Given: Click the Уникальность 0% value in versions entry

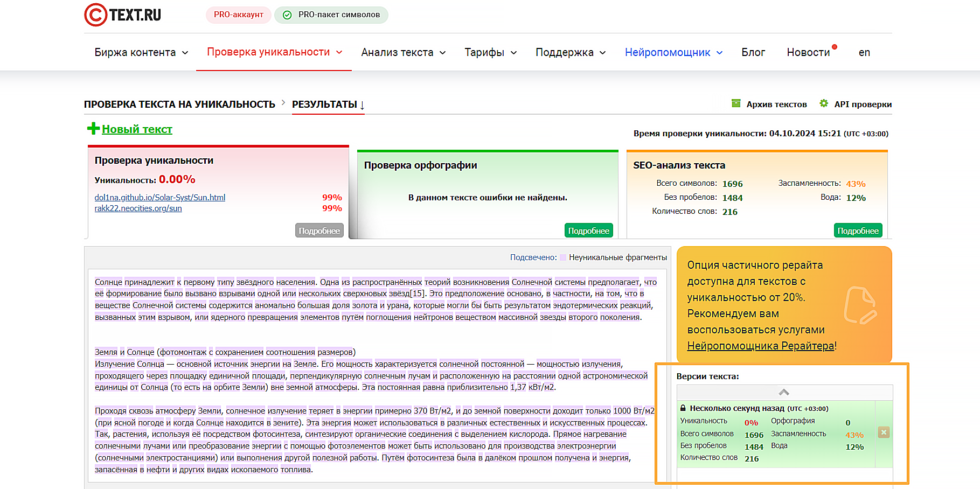Looking at the screenshot, I should click(x=751, y=423).
